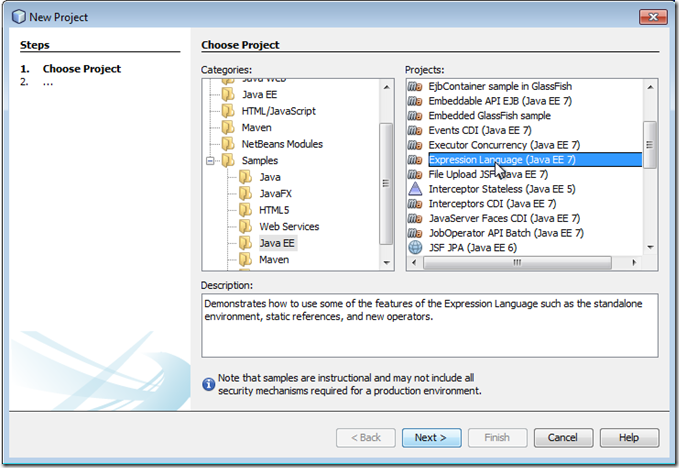Select Expression Language (Java EE 7)

[535, 160]
